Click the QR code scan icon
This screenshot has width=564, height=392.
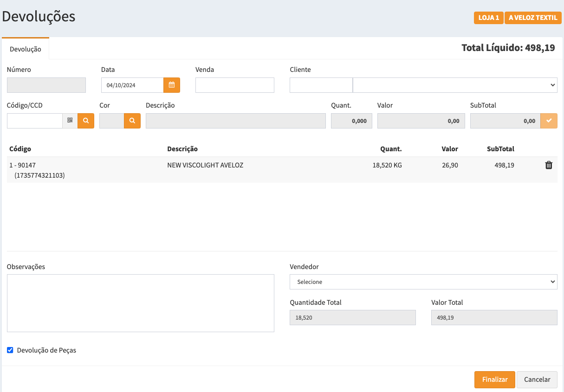[x=70, y=121]
